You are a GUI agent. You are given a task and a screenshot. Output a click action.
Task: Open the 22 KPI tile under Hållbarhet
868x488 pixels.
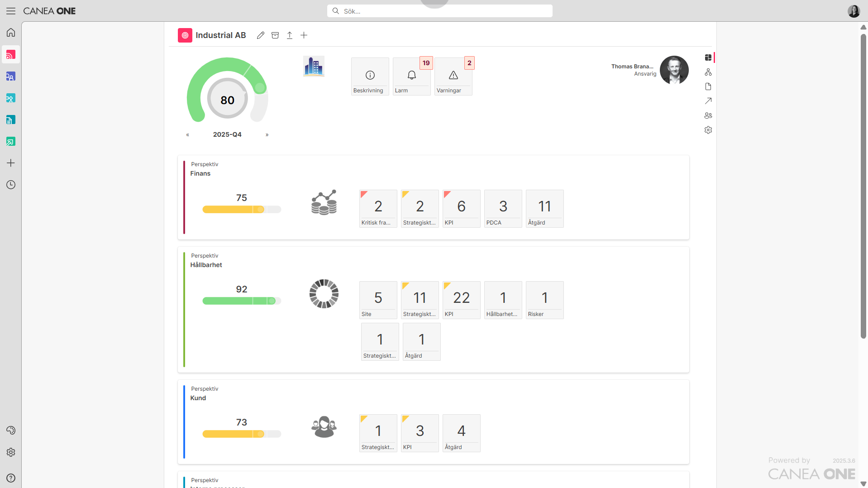coord(461,300)
